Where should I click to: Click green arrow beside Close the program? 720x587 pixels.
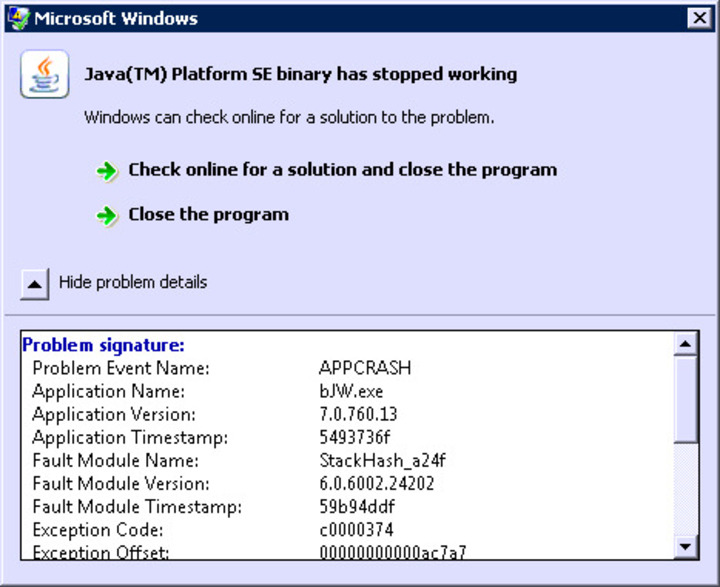pos(107,216)
